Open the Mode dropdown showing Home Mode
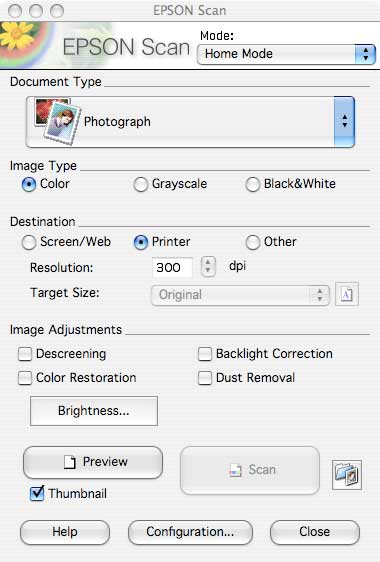Image resolution: width=380 pixels, height=562 pixels. [x=286, y=54]
